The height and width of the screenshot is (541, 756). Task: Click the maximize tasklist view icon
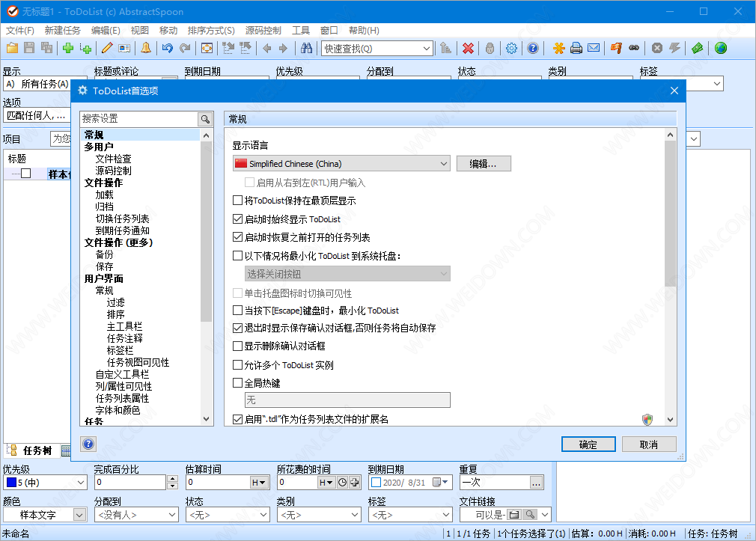tap(207, 48)
